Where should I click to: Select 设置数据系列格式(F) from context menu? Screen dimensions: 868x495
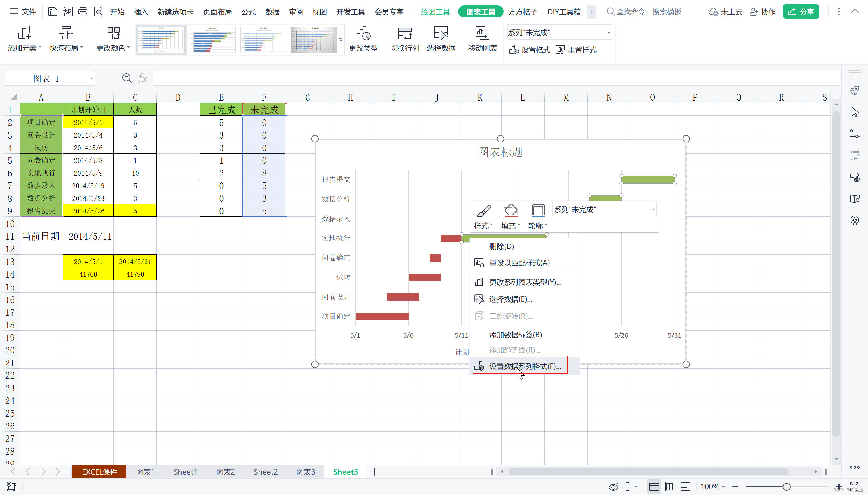coord(525,366)
